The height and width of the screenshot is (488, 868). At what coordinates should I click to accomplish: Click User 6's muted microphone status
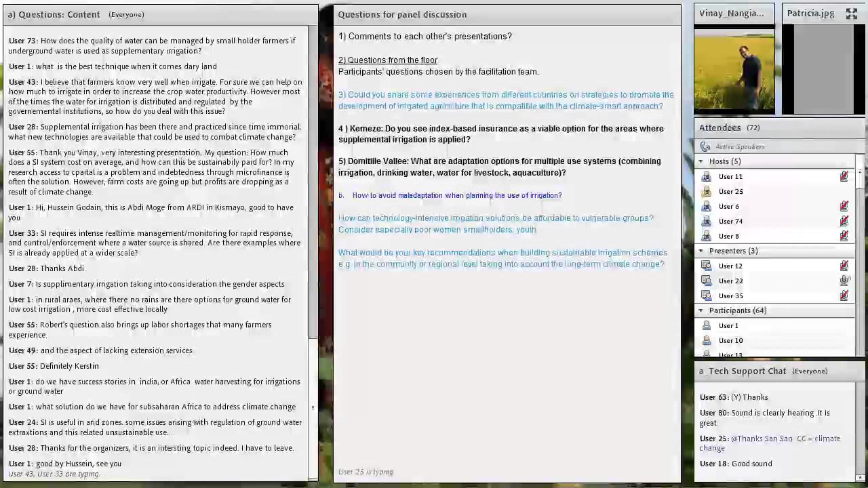(844, 206)
